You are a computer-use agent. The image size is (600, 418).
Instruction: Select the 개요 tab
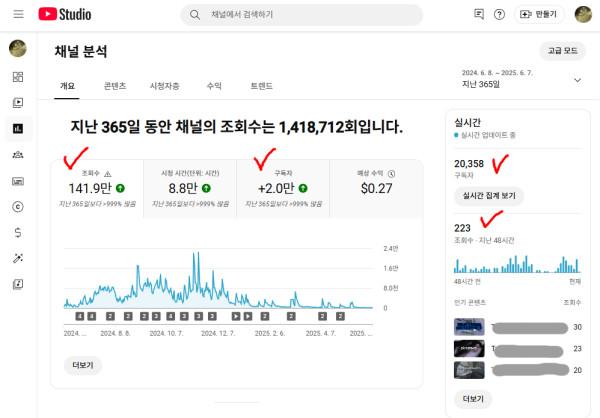pos(67,86)
